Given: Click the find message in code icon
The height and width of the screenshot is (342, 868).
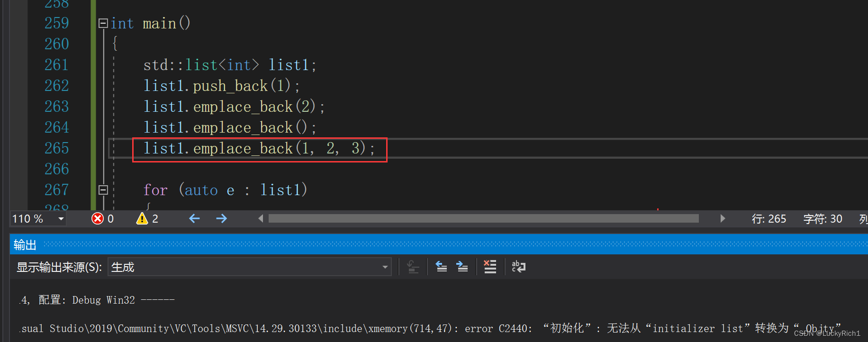Looking at the screenshot, I should [413, 267].
